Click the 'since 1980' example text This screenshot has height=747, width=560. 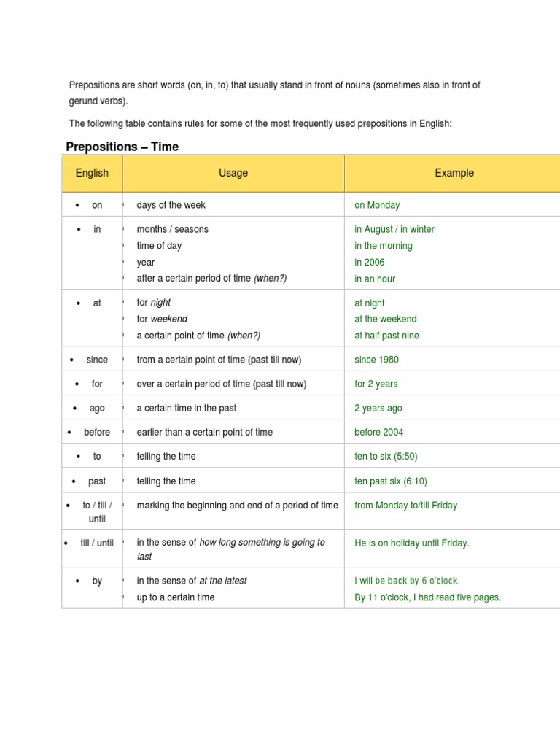[x=376, y=360]
